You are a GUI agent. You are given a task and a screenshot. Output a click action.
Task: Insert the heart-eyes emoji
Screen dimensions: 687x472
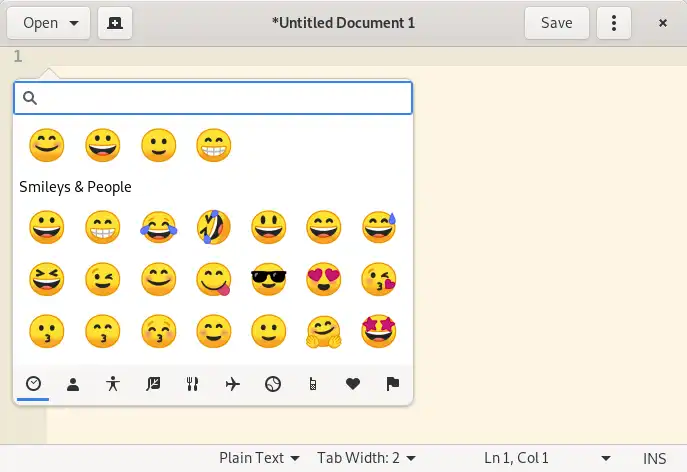coord(324,279)
